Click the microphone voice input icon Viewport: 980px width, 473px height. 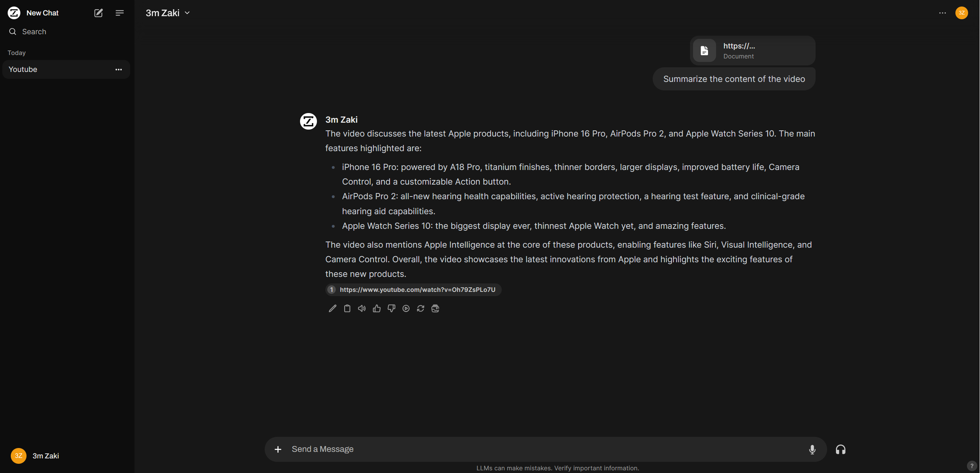pyautogui.click(x=812, y=449)
